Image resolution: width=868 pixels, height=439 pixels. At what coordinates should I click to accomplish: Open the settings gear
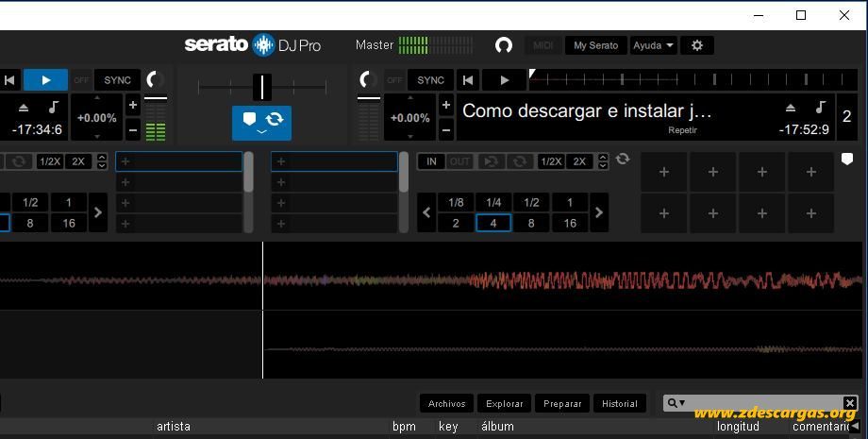tap(697, 45)
